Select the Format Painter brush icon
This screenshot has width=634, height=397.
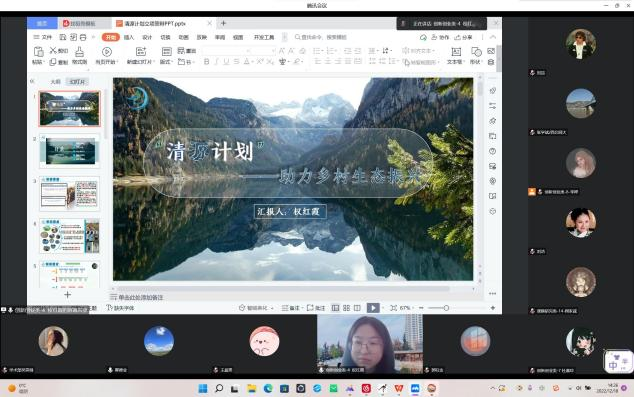[80, 52]
